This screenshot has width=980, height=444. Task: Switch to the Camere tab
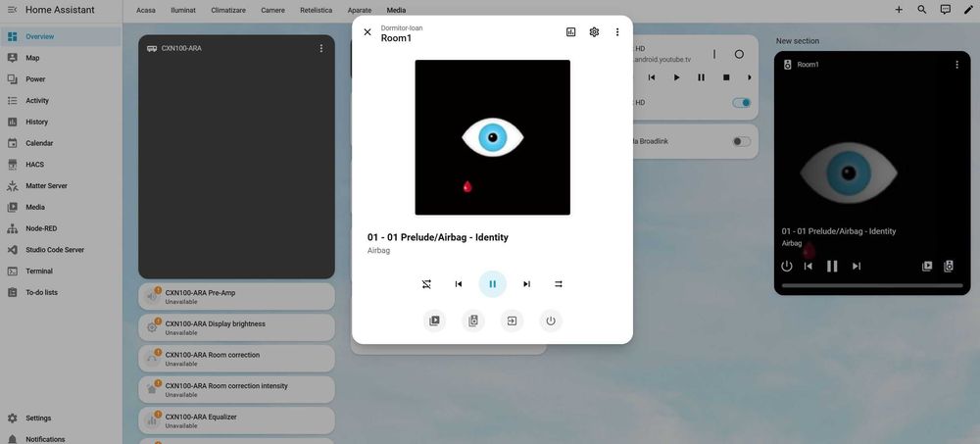[272, 11]
